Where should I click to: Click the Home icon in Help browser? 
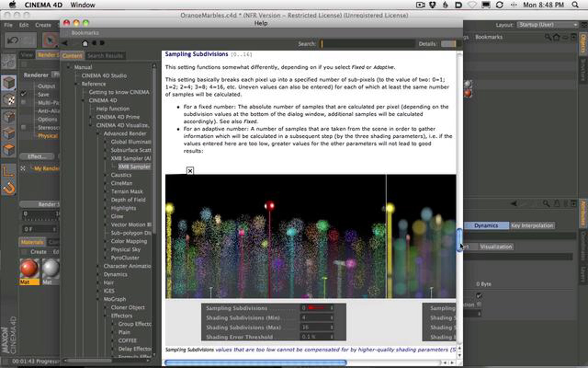click(85, 43)
